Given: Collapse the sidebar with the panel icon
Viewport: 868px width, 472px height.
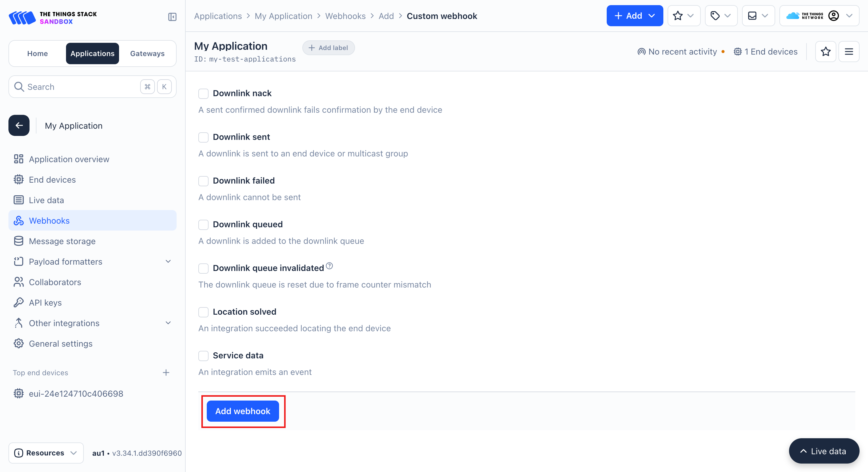Looking at the screenshot, I should pos(172,17).
